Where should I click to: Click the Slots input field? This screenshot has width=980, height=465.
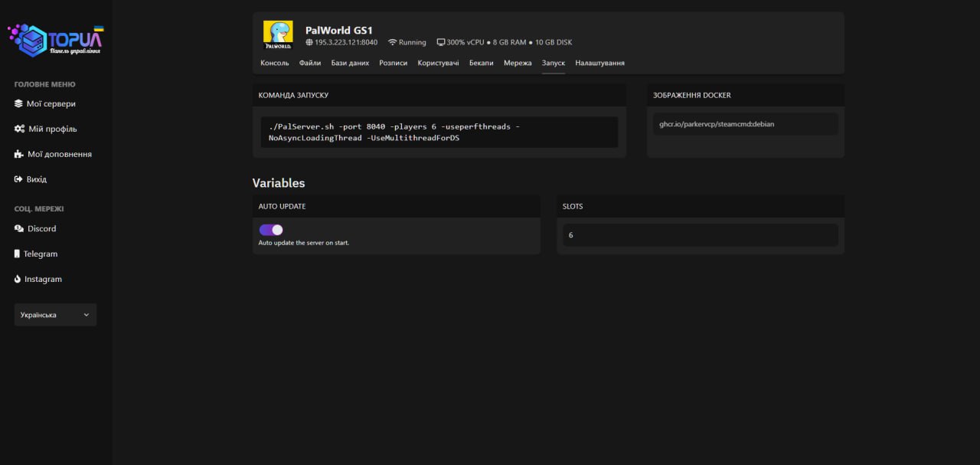pos(700,235)
